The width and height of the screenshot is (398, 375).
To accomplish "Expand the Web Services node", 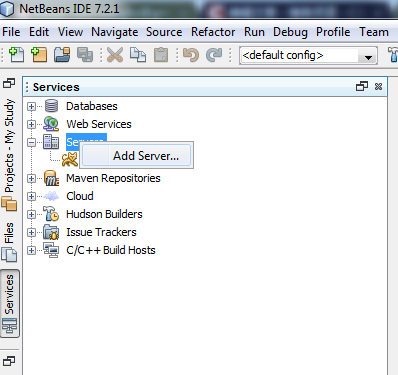I will [x=31, y=124].
